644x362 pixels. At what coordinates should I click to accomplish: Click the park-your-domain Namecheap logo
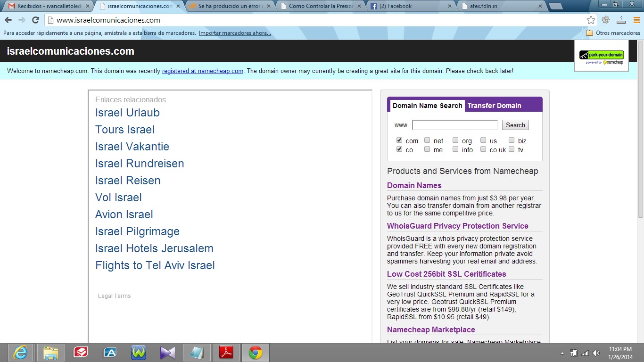point(602,57)
